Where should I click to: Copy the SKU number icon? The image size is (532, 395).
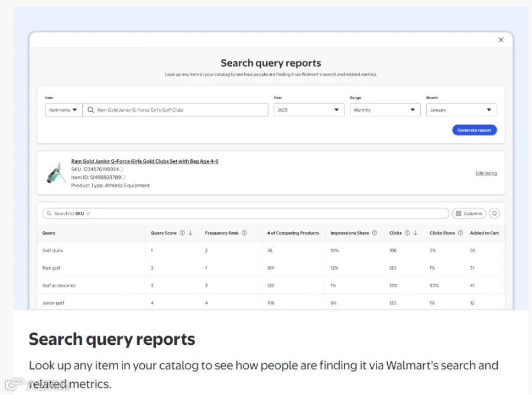[121, 169]
